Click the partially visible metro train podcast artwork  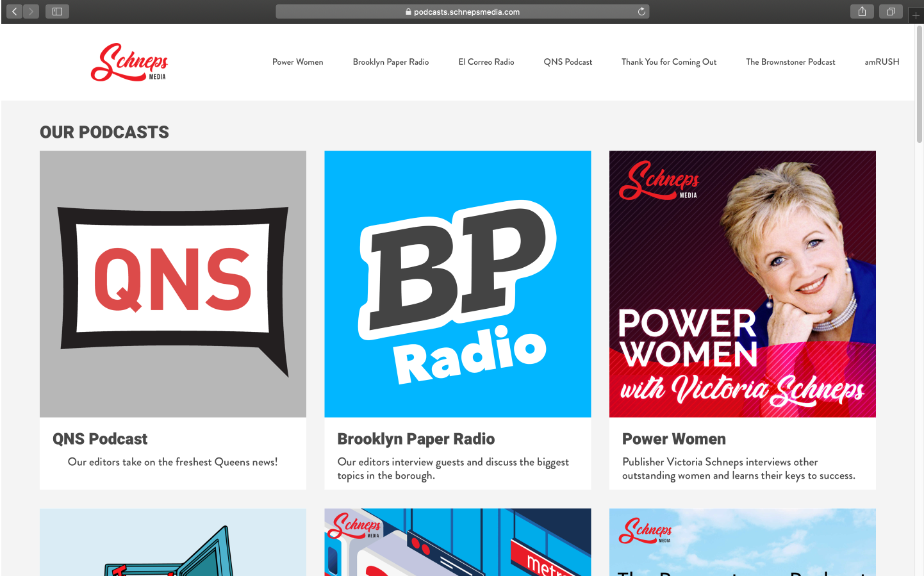pyautogui.click(x=458, y=542)
